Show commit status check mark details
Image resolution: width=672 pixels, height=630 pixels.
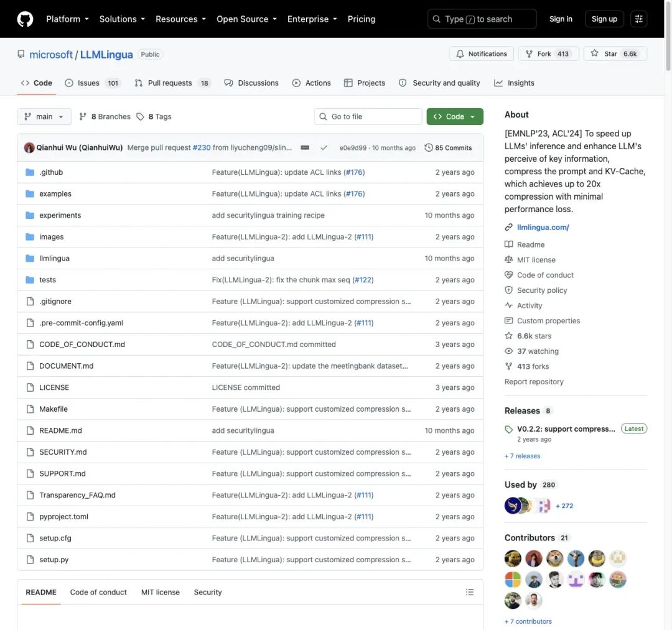[x=324, y=148]
